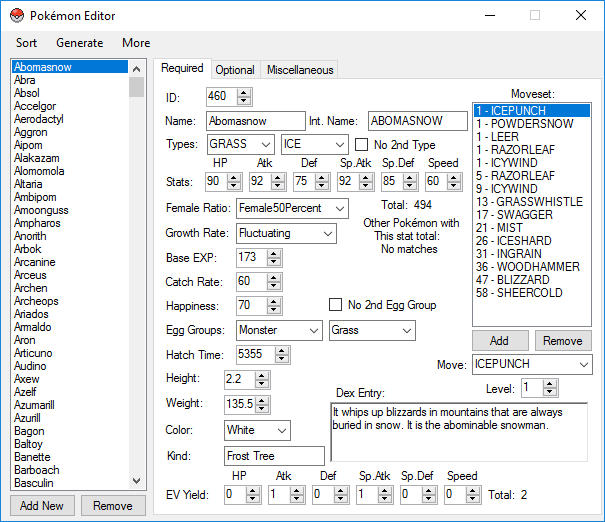
Task: Open the Generate menu
Action: coord(79,43)
